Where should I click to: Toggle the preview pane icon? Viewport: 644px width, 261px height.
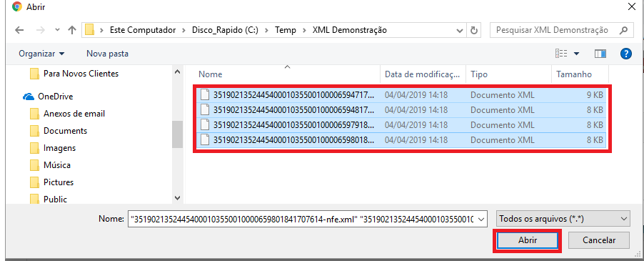600,54
